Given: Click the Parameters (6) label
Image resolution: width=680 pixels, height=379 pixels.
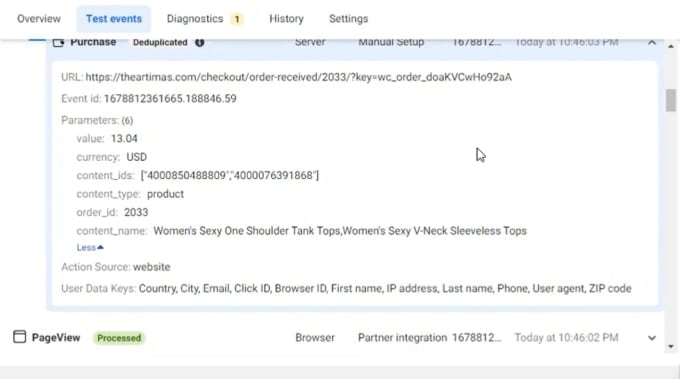Looking at the screenshot, I should coord(97,120).
